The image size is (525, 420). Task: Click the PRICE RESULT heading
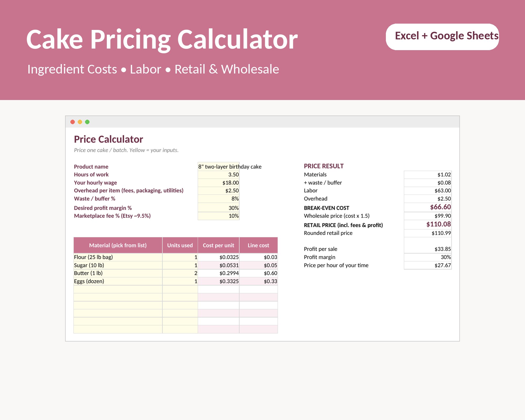coord(324,166)
